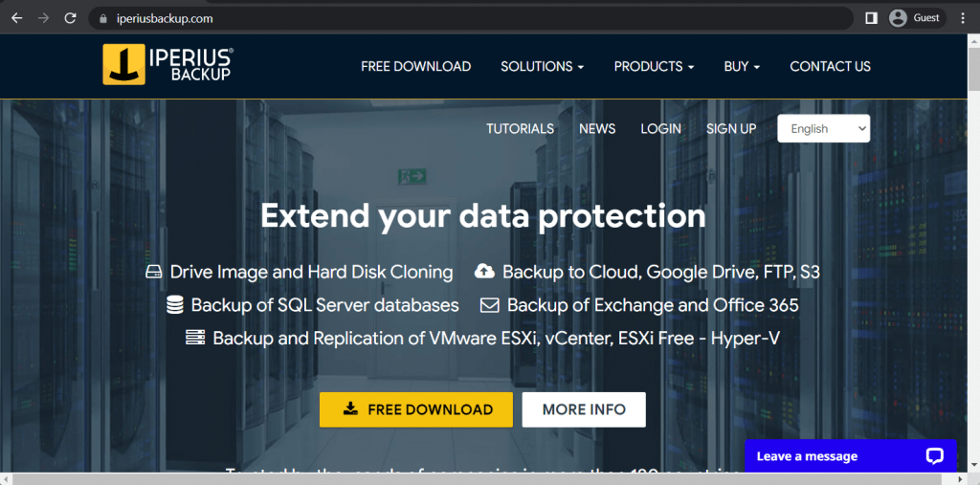
Task: Open the English language selector
Action: tap(823, 129)
